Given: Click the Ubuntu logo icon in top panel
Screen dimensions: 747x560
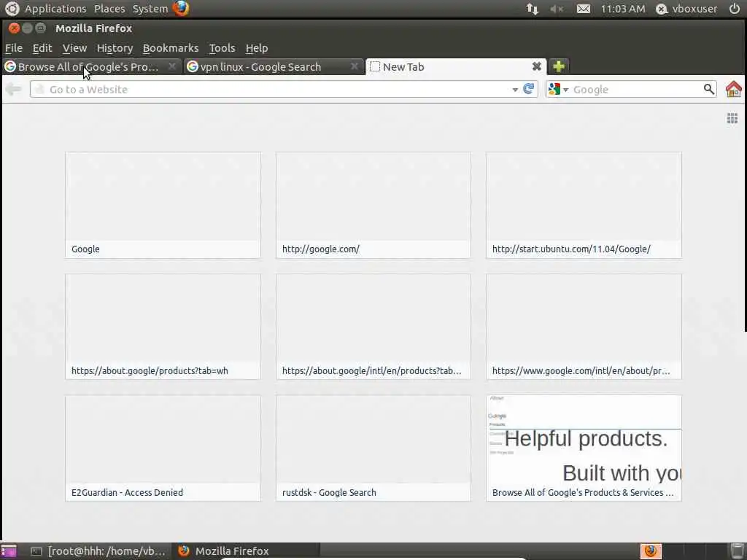Looking at the screenshot, I should pyautogui.click(x=12, y=9).
